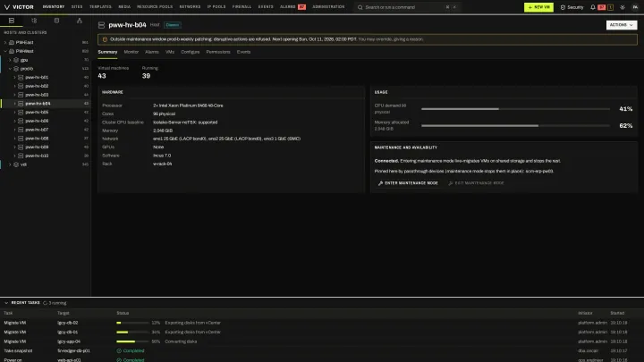
Task: Click the pww-hv-b07 host icon
Action: pos(21,130)
